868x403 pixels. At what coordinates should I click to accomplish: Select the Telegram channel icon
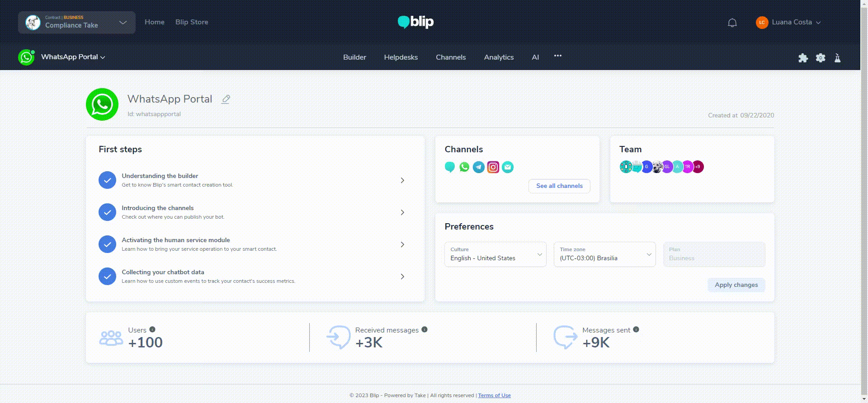click(479, 167)
